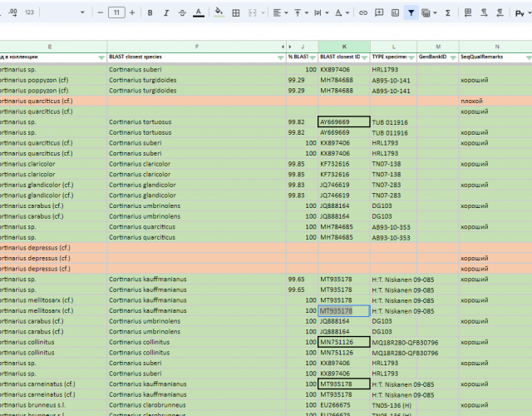Toggle the filter button in toolbar
This screenshot has height=416, width=532.
point(411,13)
